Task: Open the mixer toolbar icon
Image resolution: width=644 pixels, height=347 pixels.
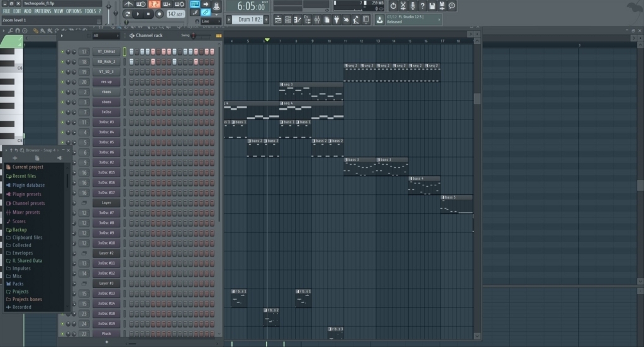Action: click(x=317, y=19)
